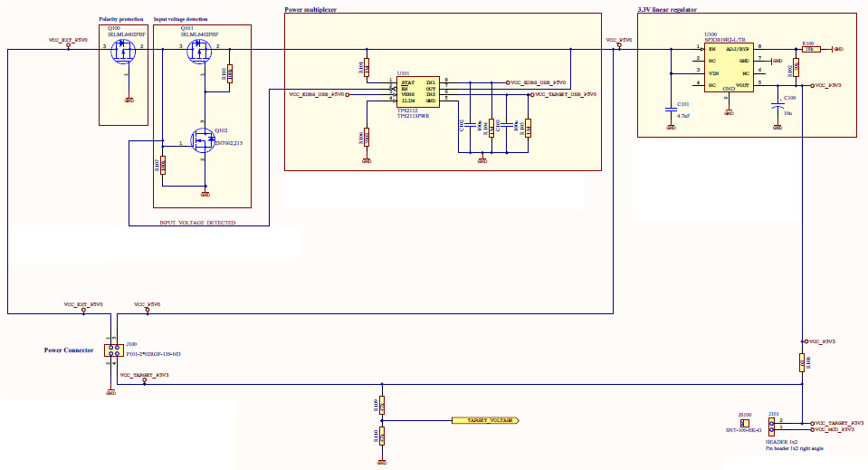Select the SPX3819R2-L/TR part text
This screenshot has height=470, width=868.
725,40
